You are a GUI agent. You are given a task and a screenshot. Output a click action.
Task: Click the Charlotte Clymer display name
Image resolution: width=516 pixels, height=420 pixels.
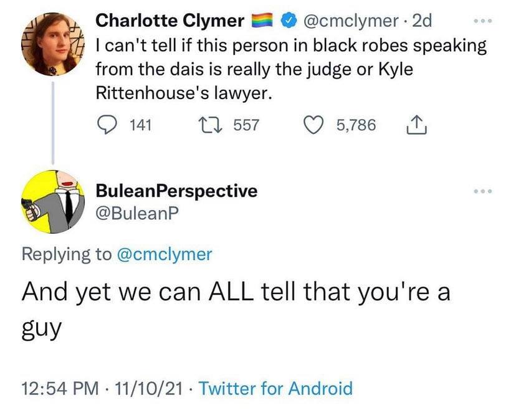(x=170, y=21)
